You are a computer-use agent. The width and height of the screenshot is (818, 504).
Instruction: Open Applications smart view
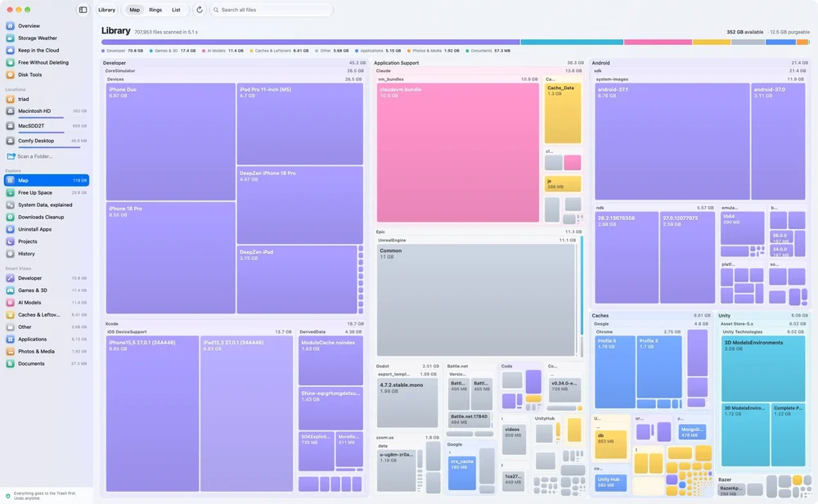[47, 339]
